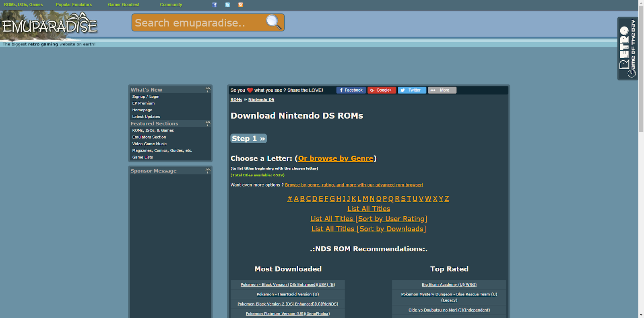The width and height of the screenshot is (644, 318).
Task: Collapse the What's New panel palm icon
Action: coord(208,90)
